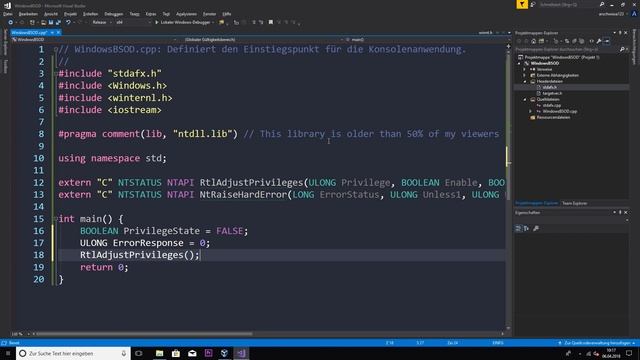Click the Save file toolbar icon
The width and height of the screenshot is (640, 360).
click(51, 22)
